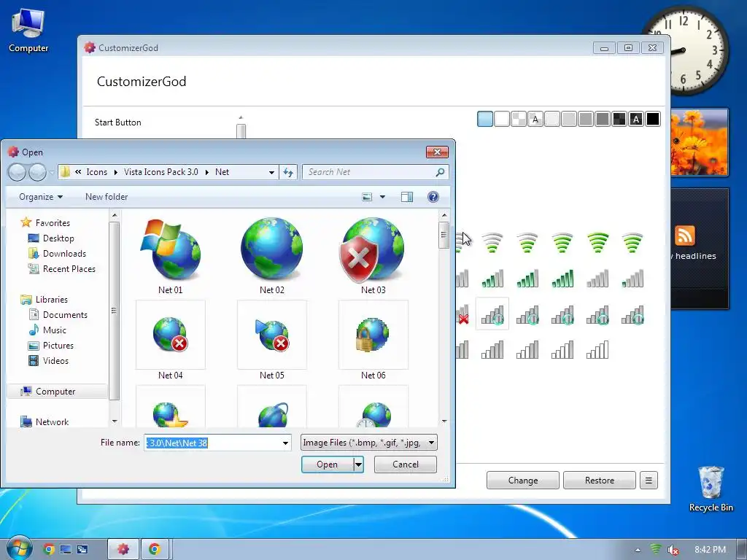This screenshot has width=747, height=560.
Task: Click the Computer desktop icon
Action: (x=28, y=31)
